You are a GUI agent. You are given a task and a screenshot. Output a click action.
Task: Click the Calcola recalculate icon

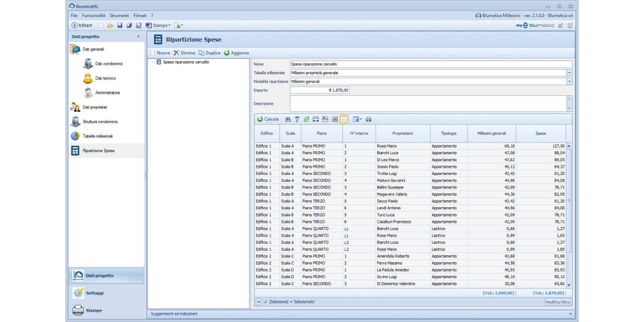tap(260, 119)
